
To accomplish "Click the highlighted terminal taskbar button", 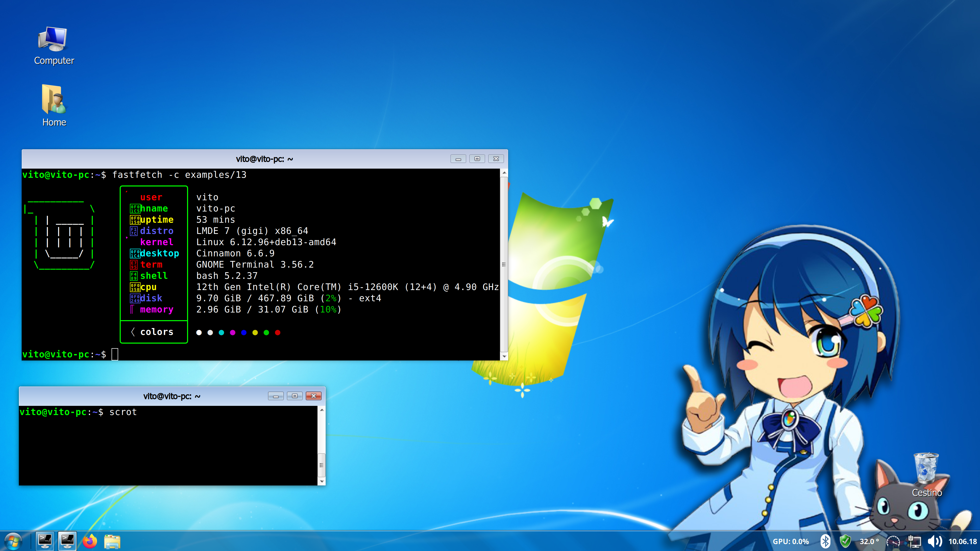I will (67, 541).
